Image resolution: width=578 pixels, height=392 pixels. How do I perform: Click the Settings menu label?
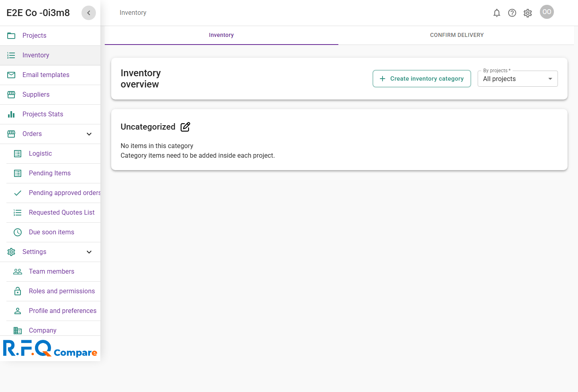(x=35, y=252)
